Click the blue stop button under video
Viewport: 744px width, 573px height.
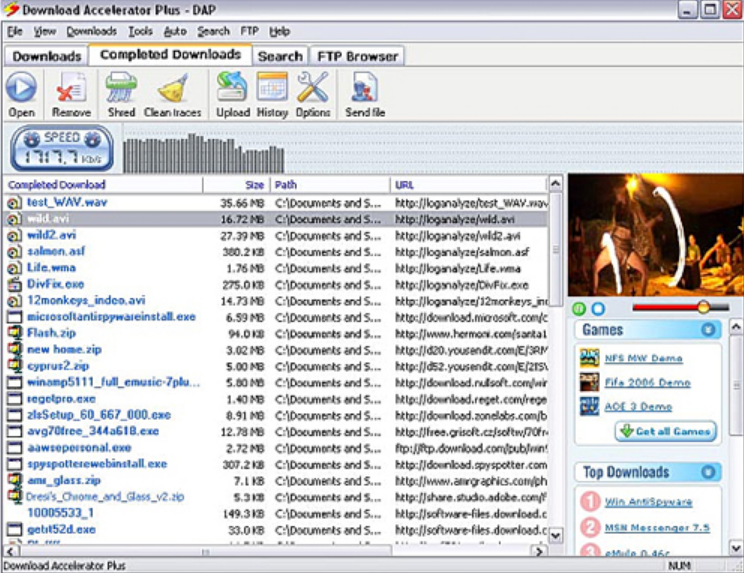(598, 309)
